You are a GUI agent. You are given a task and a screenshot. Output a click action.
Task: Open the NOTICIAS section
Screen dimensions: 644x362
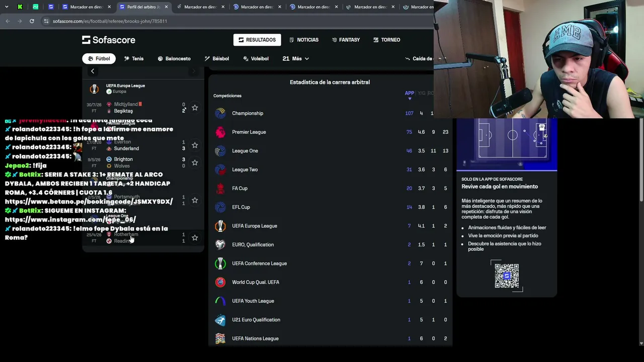pos(304,40)
